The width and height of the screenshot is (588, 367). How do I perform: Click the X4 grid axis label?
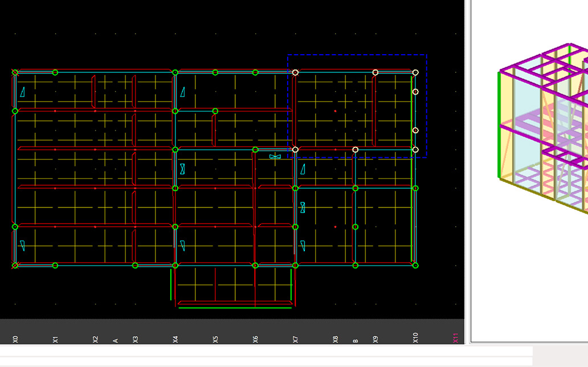175,339
